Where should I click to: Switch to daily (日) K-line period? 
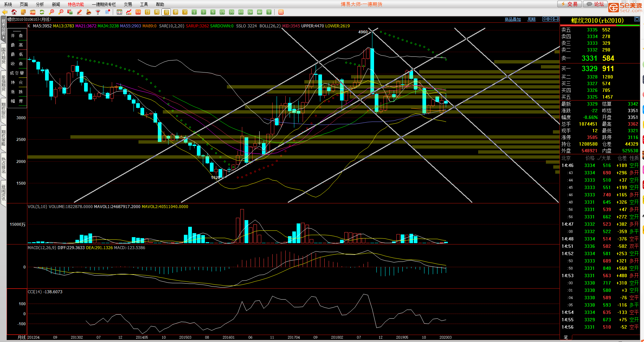pos(147,12)
